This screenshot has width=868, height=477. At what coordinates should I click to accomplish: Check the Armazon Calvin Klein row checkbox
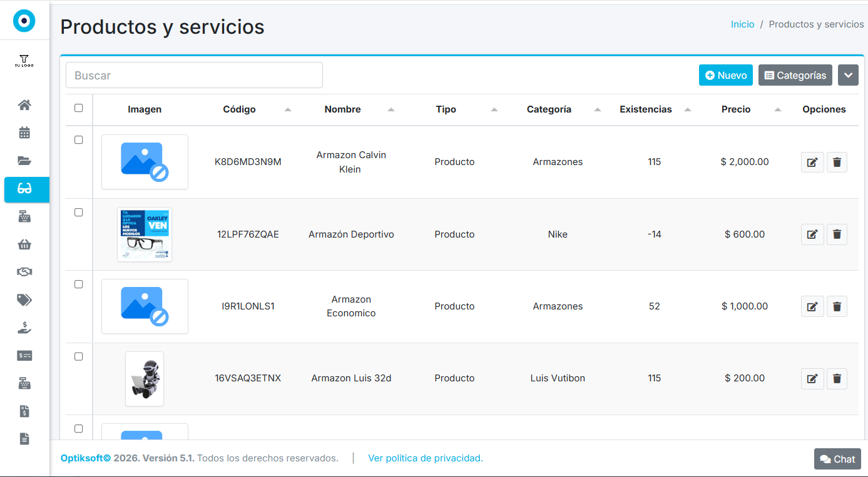(x=79, y=140)
